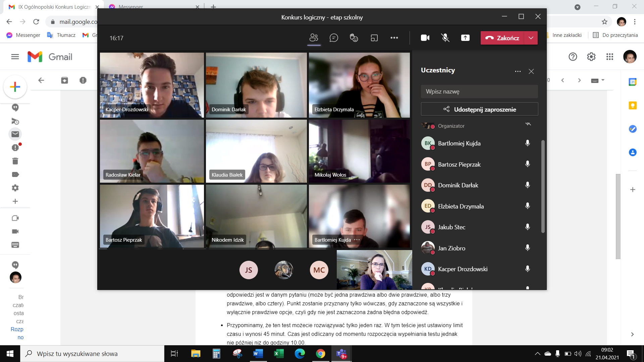Click the share content icon
Screen dimensions: 644x362
(x=465, y=38)
